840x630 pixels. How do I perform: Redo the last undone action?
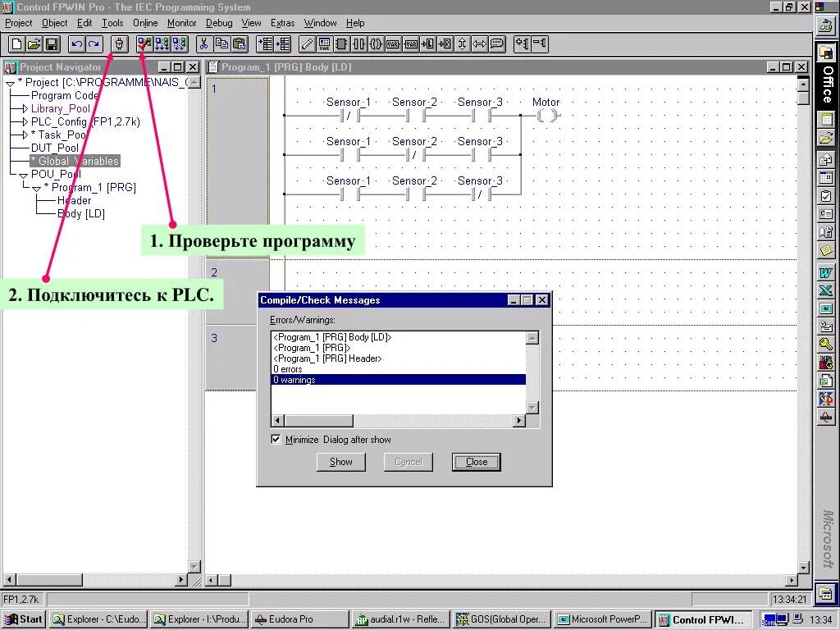(x=94, y=44)
